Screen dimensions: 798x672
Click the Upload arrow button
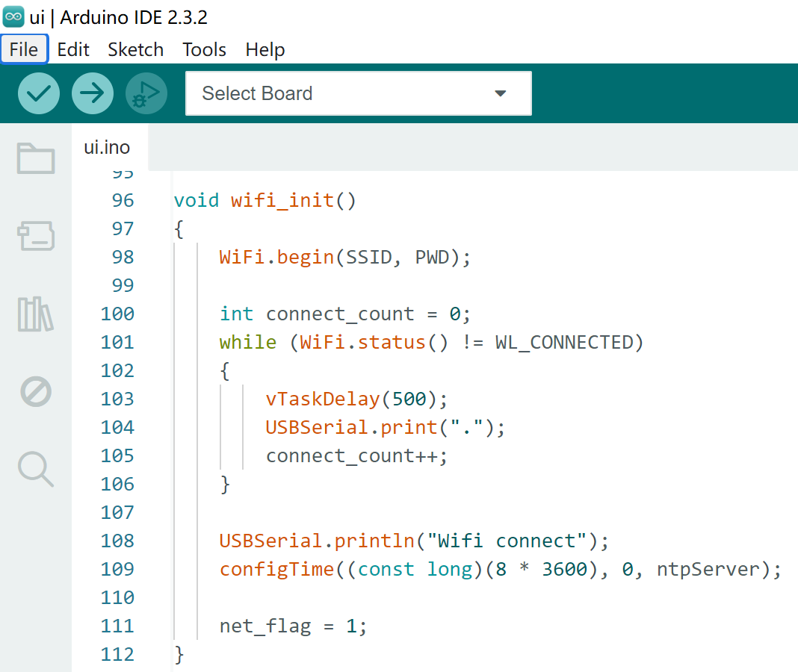pyautogui.click(x=93, y=93)
